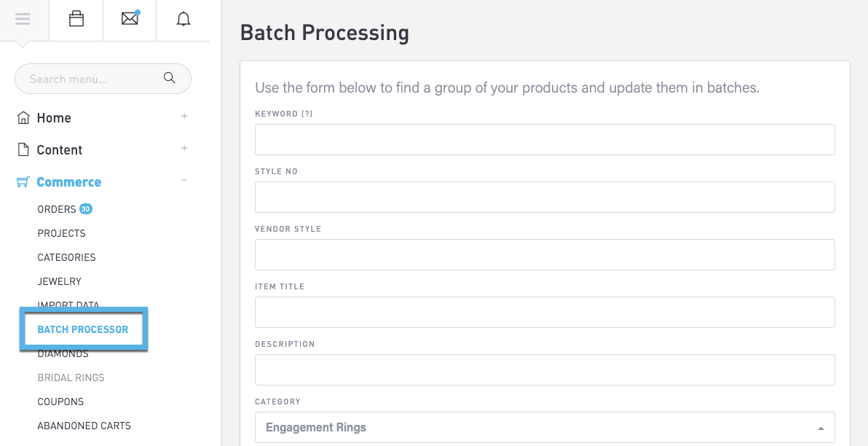Click the search magnifier icon
The width and height of the screenshot is (868, 446).
tap(170, 78)
